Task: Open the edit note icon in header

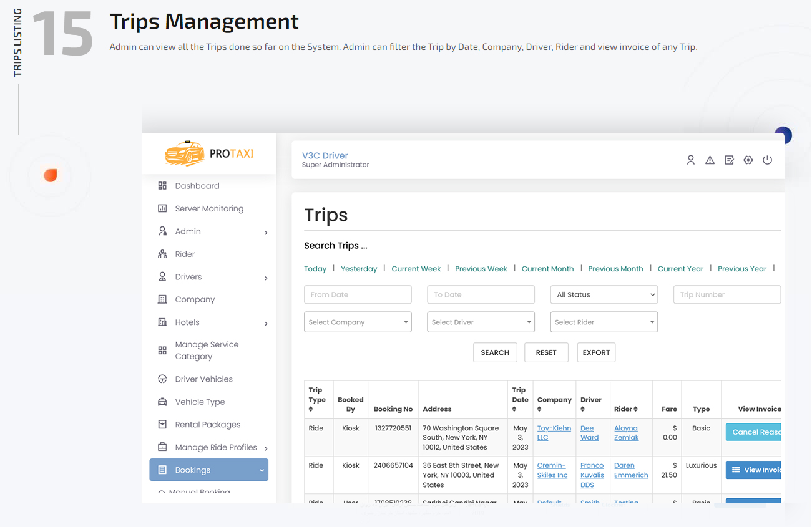Action: 729,160
